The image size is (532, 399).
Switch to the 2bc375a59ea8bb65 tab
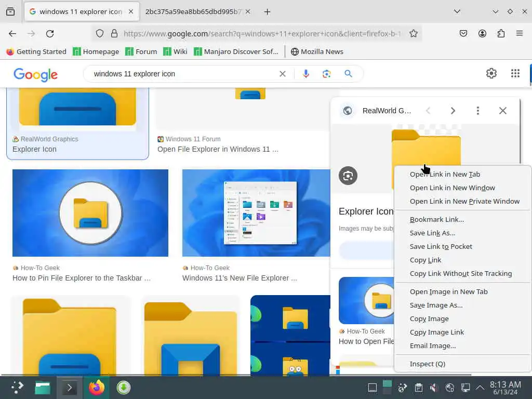click(x=193, y=12)
